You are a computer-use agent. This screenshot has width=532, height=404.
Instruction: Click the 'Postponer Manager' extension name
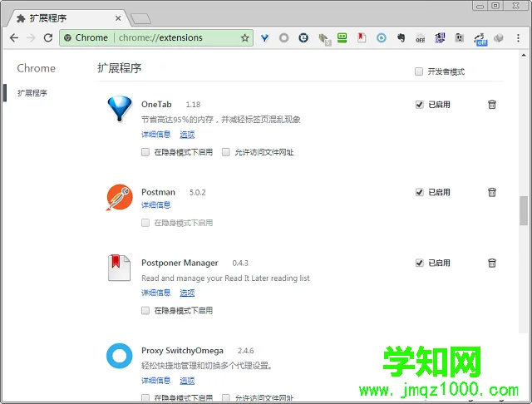coord(180,263)
